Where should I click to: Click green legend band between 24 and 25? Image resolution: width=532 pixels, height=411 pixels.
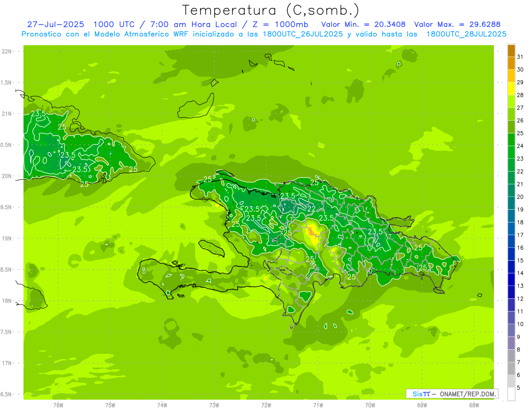[511, 140]
